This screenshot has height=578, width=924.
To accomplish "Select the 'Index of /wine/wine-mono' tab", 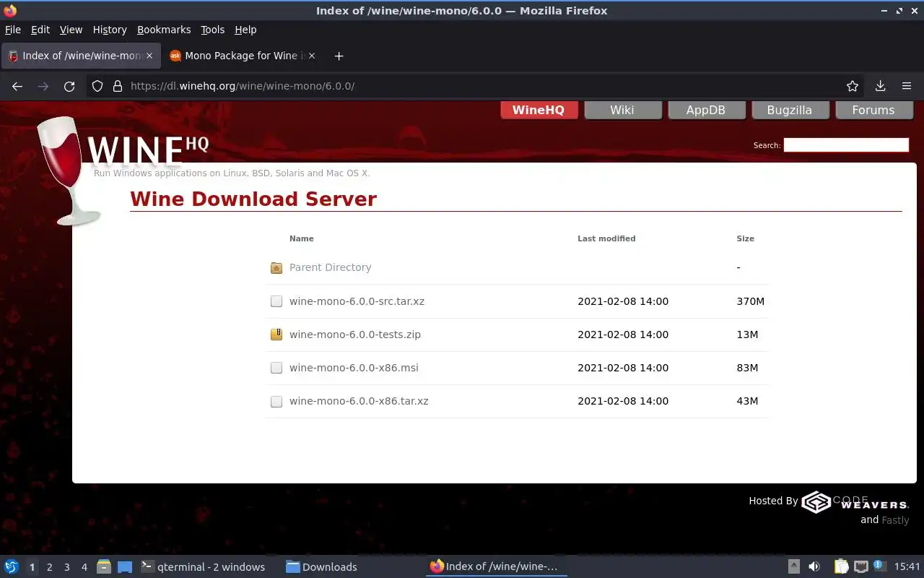I will point(80,56).
